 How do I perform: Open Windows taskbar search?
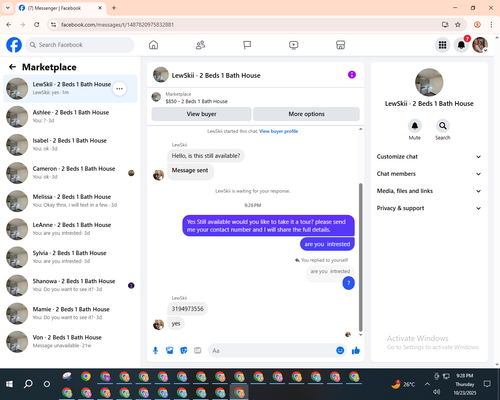(28, 384)
